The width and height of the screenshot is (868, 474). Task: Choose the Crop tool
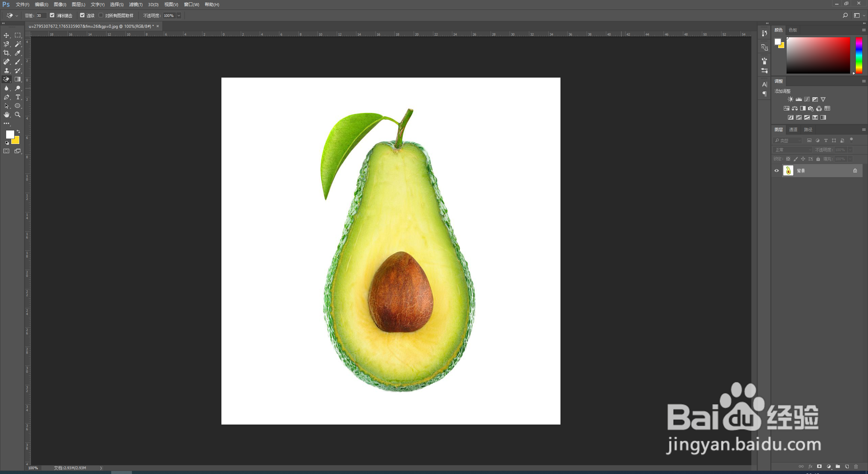pos(6,53)
